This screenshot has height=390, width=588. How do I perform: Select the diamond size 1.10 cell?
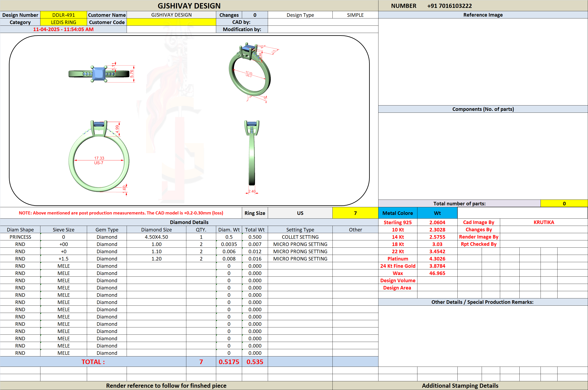[156, 251]
